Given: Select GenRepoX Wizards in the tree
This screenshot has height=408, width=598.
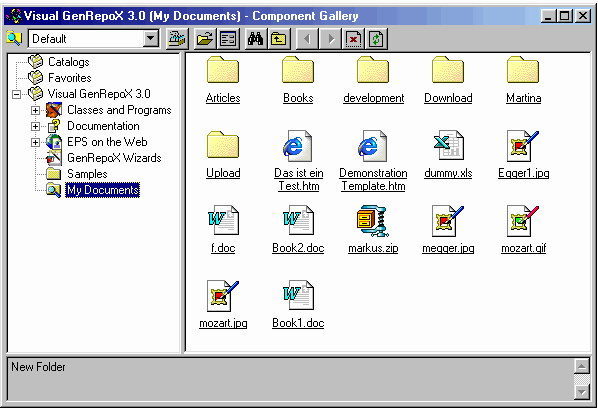Looking at the screenshot, I should pyautogui.click(x=114, y=158).
